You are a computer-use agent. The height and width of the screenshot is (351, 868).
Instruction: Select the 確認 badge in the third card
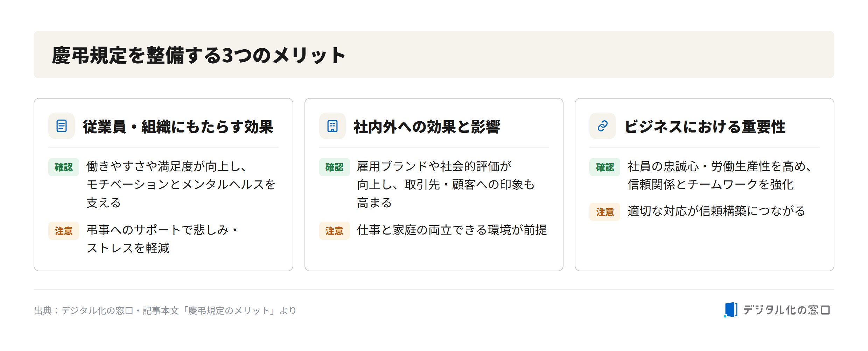[605, 167]
